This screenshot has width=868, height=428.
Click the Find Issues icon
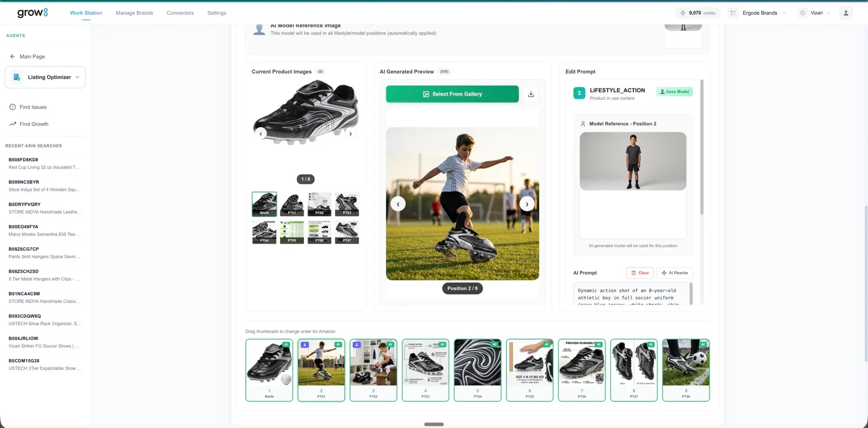12,107
